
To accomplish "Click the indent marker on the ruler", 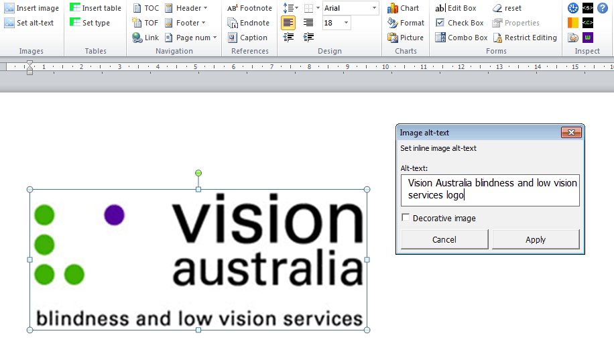I will (29, 67).
